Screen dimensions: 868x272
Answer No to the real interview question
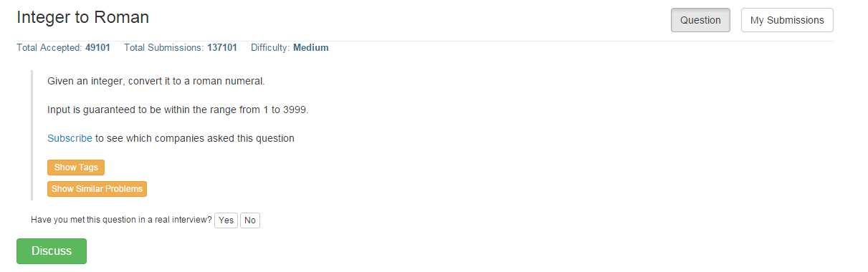pos(250,220)
